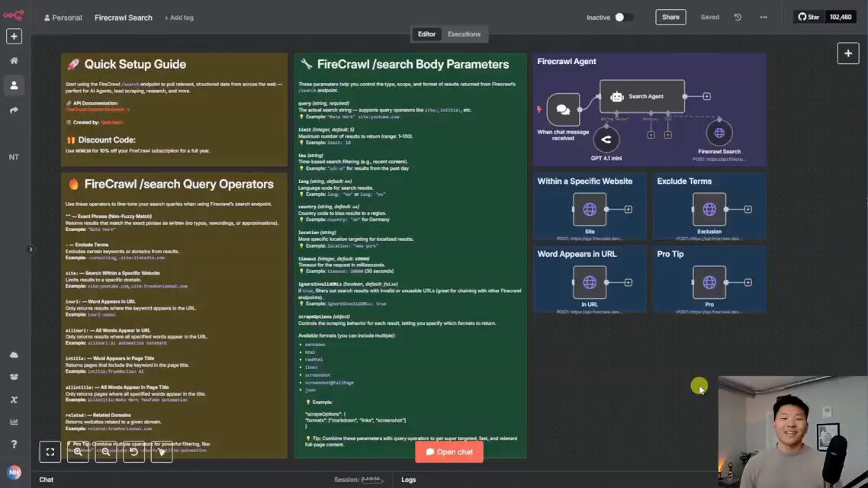868x488 pixels.
Task: Click the Exclude Terms label
Action: 684,181
